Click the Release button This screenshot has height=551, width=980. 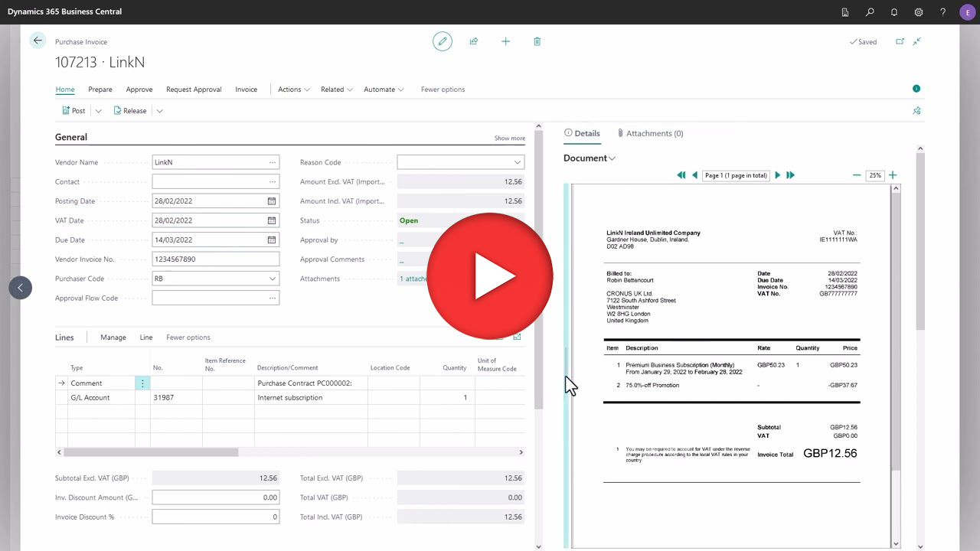tap(129, 111)
